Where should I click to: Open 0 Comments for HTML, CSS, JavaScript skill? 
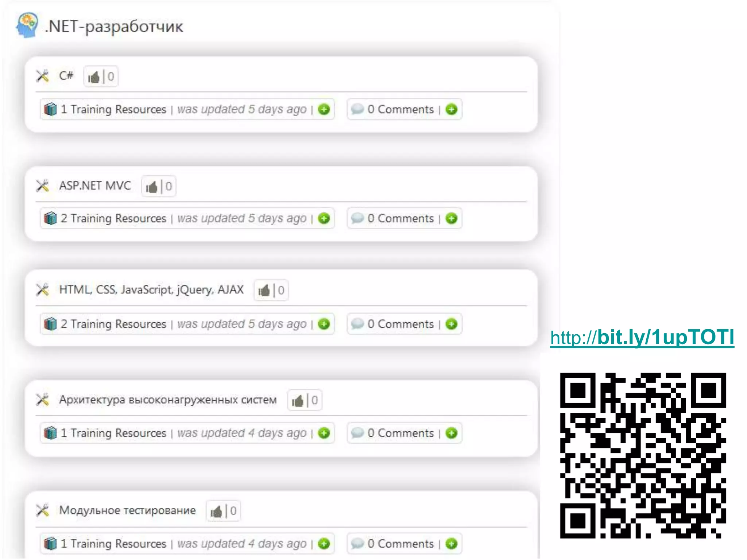(x=400, y=324)
